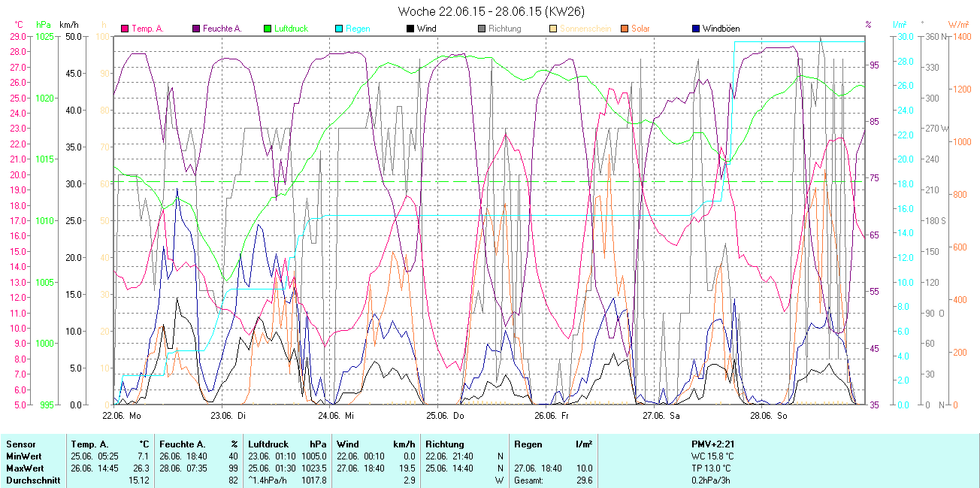Click the 'Gesamt:' rain total label
Image resolution: width=980 pixels, height=488 pixels.
click(x=529, y=480)
